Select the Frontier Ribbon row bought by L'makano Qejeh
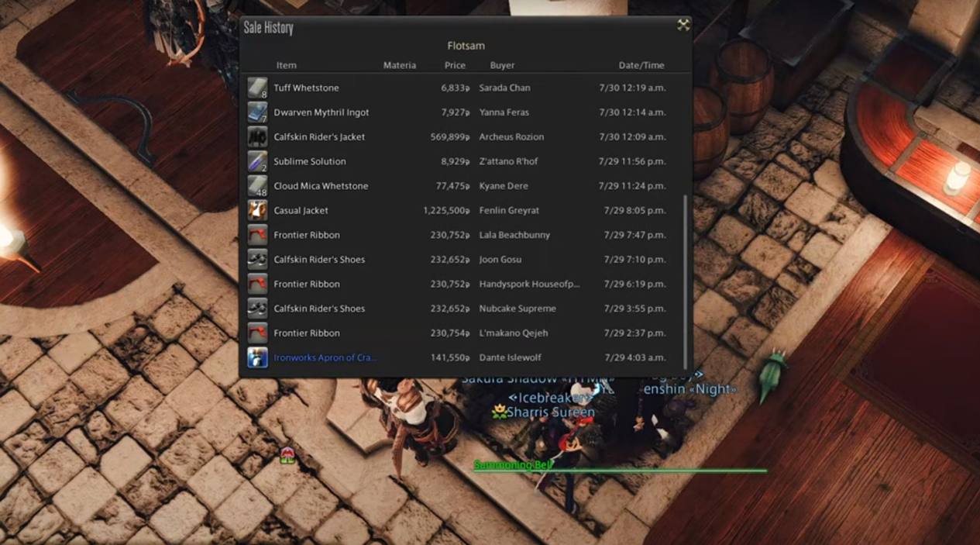 (465, 333)
